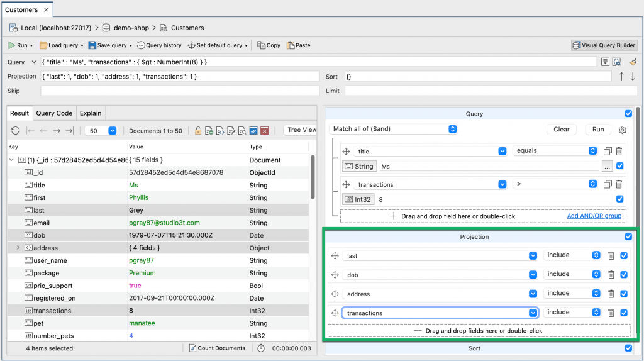
Task: Expand the address field in tree
Action: pyautogui.click(x=18, y=248)
